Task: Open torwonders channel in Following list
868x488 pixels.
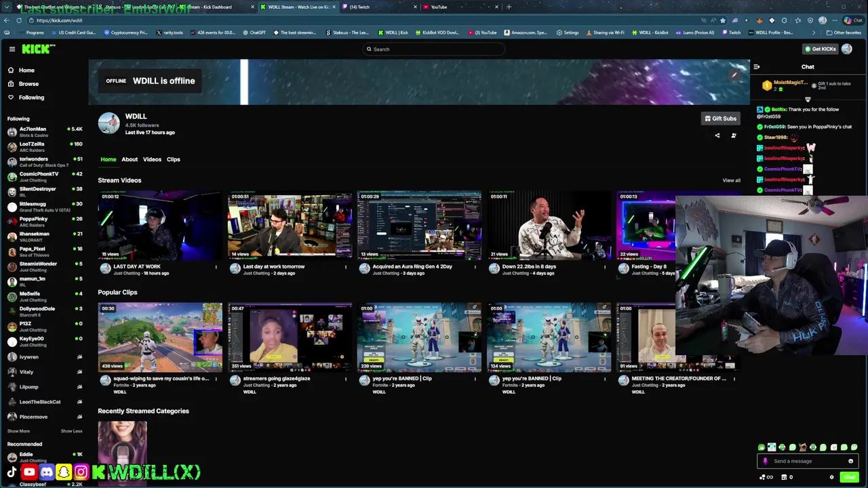Action: (x=44, y=161)
